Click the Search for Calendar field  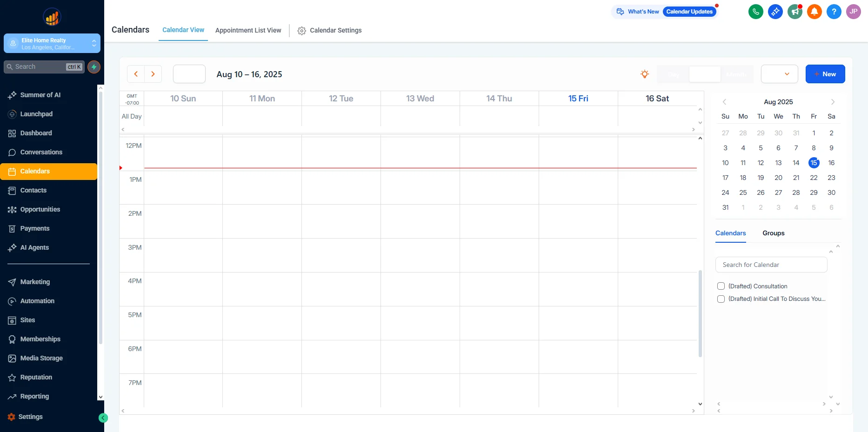[x=771, y=265]
